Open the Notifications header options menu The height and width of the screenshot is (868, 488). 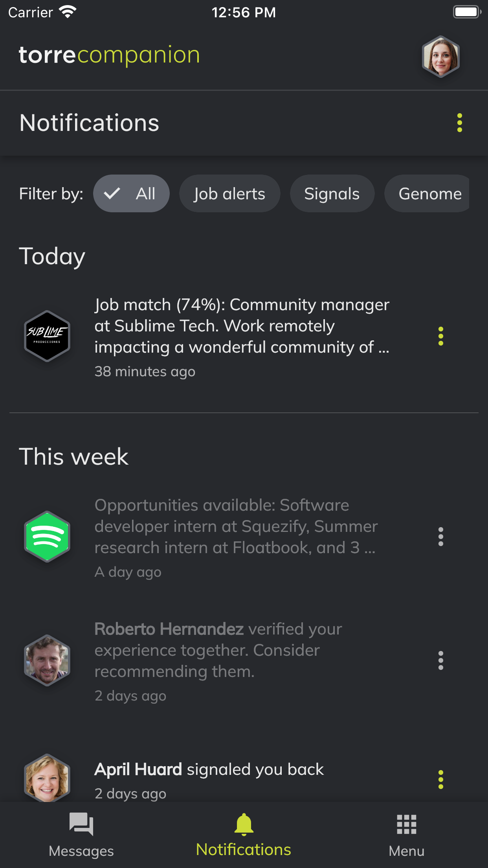[x=459, y=123]
